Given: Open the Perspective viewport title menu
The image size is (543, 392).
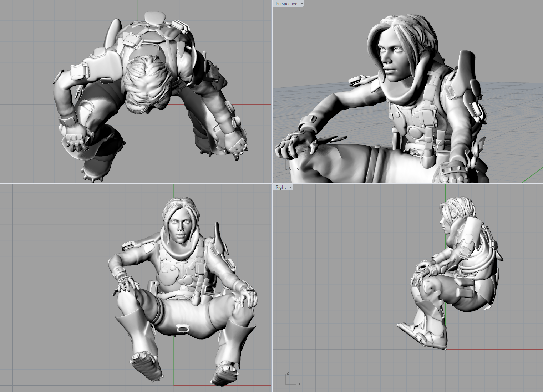Looking at the screenshot, I should (286, 4).
